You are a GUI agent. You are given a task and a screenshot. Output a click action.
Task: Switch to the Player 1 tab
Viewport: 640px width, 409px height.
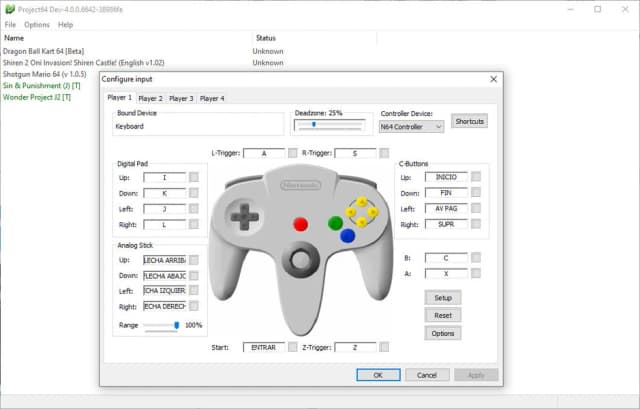(120, 98)
